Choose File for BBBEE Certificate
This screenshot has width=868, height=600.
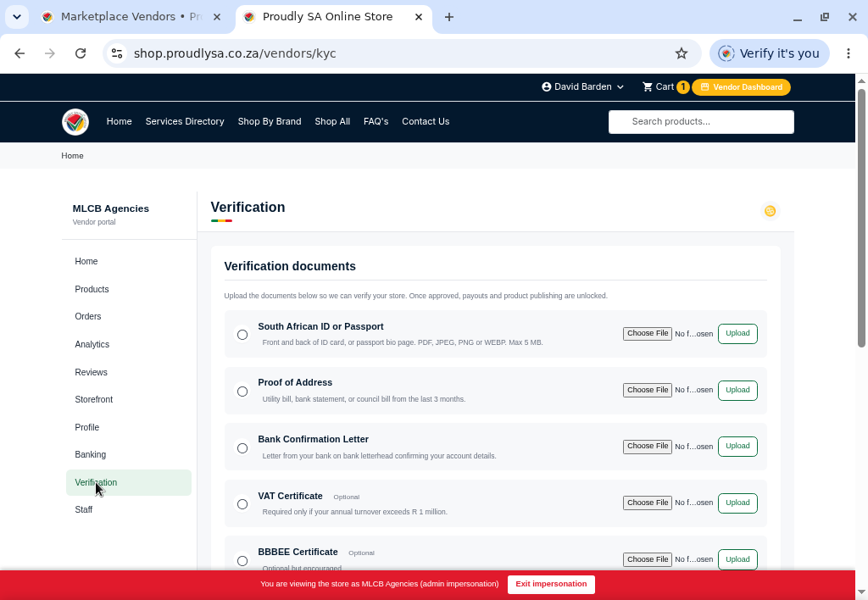(647, 559)
